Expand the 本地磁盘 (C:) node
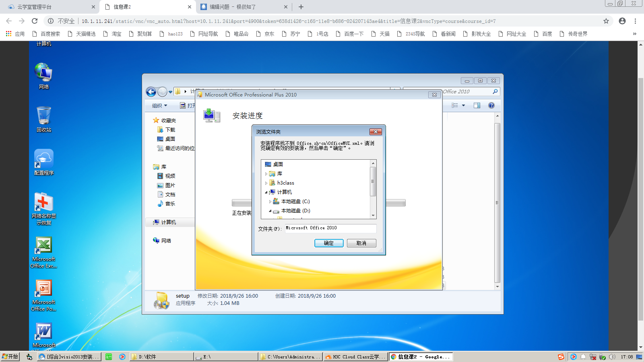 pyautogui.click(x=270, y=202)
